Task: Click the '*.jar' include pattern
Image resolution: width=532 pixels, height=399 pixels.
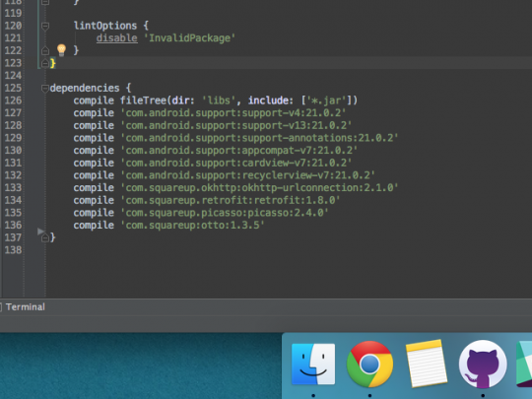Action: click(x=326, y=100)
